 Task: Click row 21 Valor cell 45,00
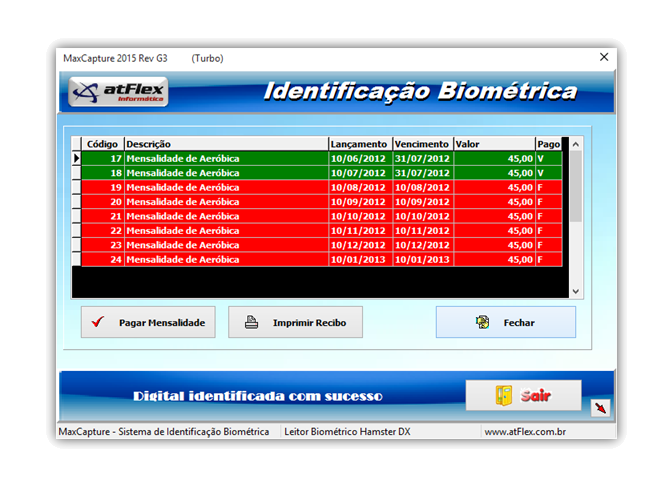(x=494, y=216)
